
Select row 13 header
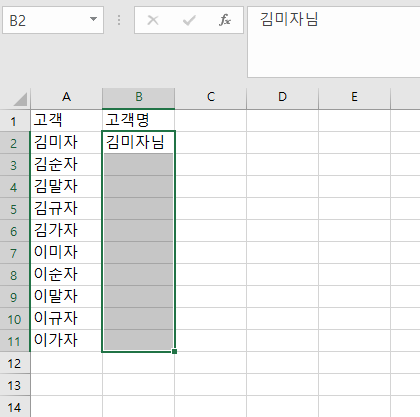15,385
